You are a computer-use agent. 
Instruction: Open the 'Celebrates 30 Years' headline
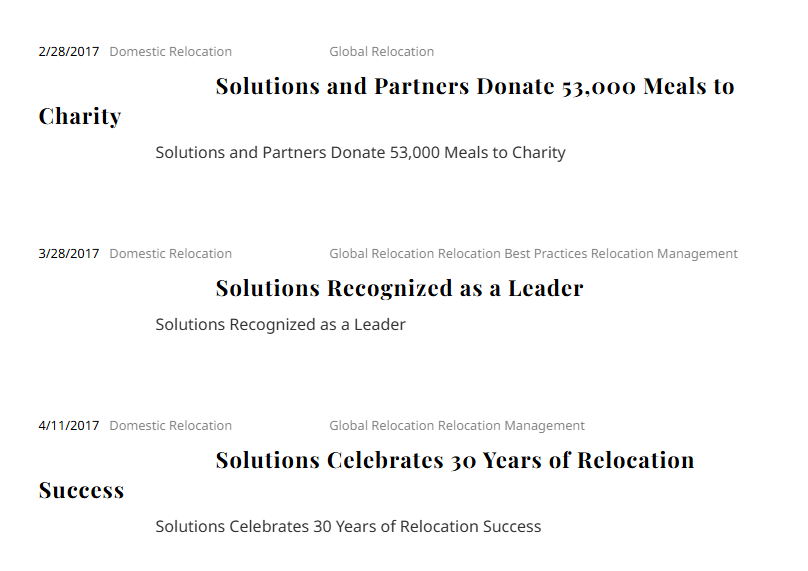pos(454,461)
